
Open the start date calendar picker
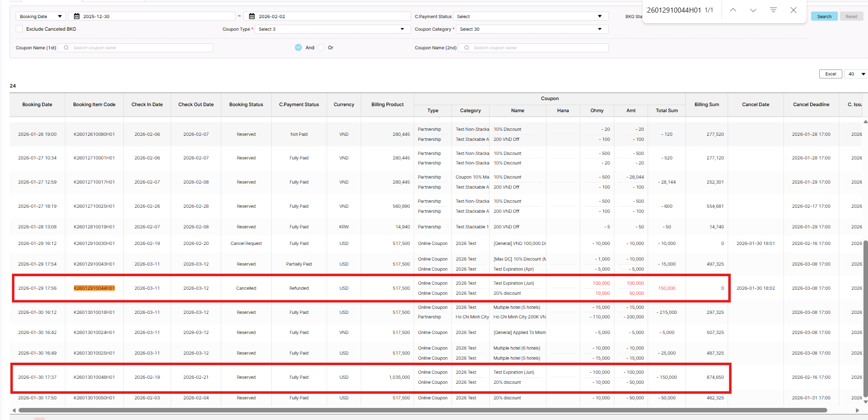[x=77, y=17]
